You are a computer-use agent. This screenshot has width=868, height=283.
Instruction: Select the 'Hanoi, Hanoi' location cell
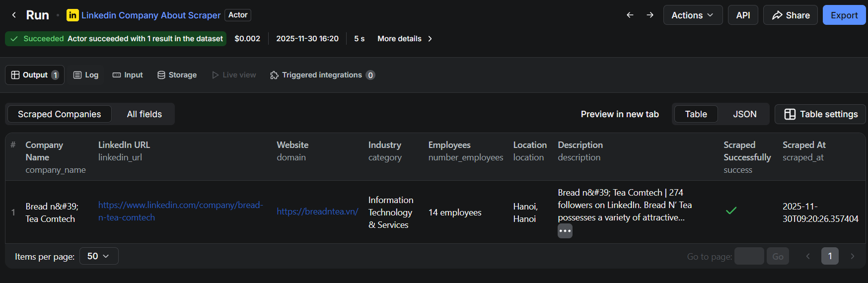pyautogui.click(x=525, y=212)
